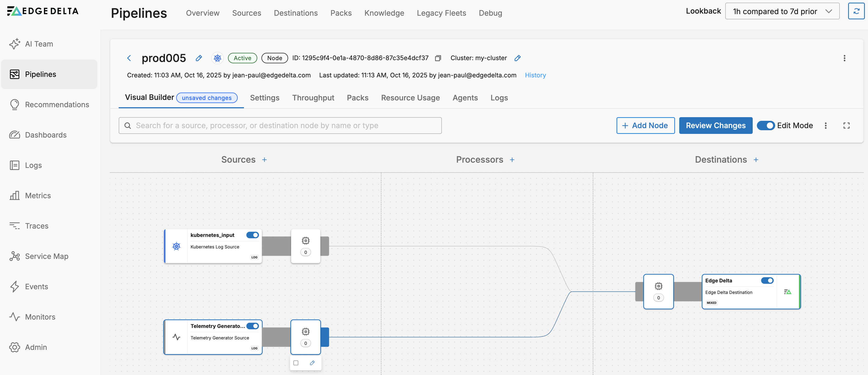Image resolution: width=868 pixels, height=375 pixels.
Task: Open the Destinations top navigation item
Action: point(295,13)
